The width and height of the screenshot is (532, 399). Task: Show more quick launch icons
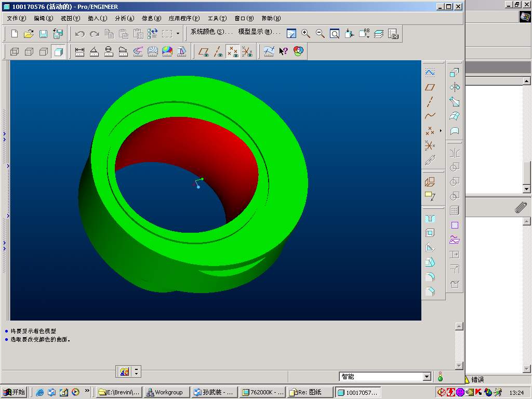87,391
